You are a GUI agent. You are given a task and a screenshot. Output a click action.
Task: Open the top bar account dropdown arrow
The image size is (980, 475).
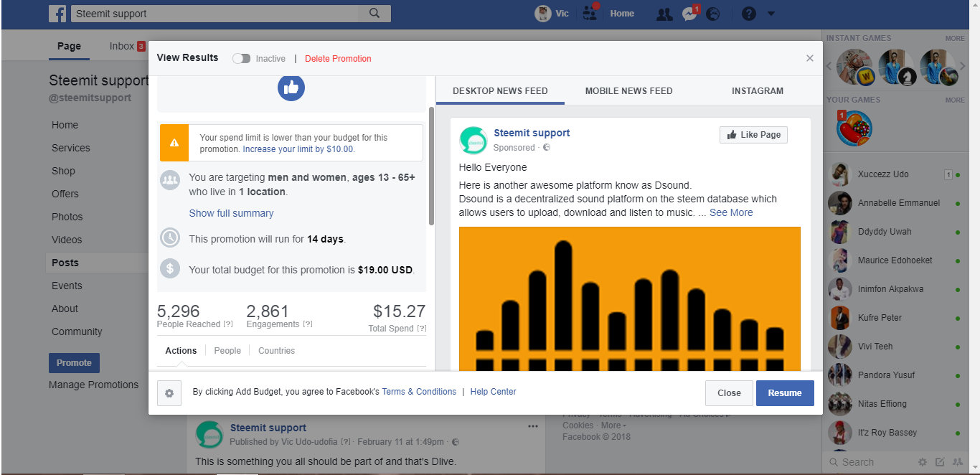(771, 14)
